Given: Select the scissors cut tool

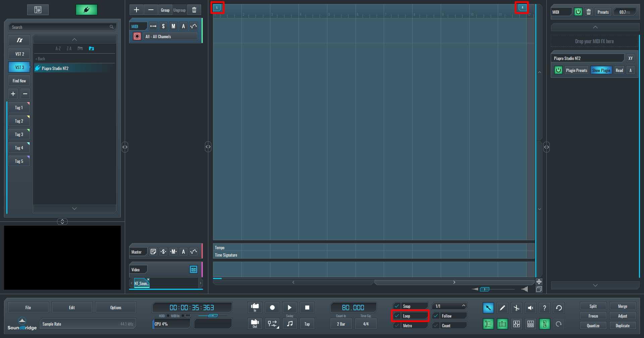Looking at the screenshot, I should pyautogui.click(x=516, y=308).
